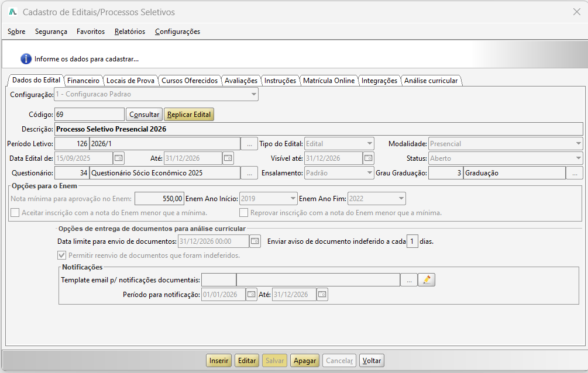Screen dimensions: 588x373
Task: Open calendar picker for Data Edital de
Action: [x=119, y=158]
